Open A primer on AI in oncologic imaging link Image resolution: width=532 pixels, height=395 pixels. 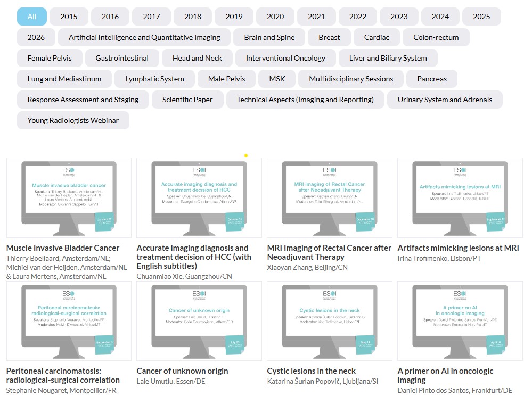[445, 375]
